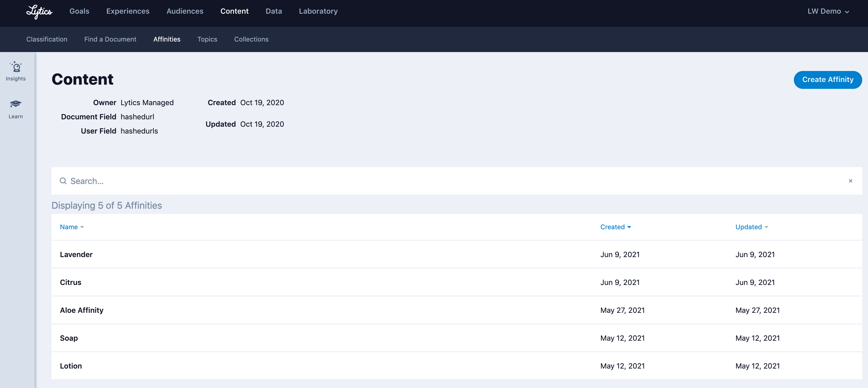Screen dimensions: 868x388
Task: Select the Find a Document tab
Action: coord(110,39)
